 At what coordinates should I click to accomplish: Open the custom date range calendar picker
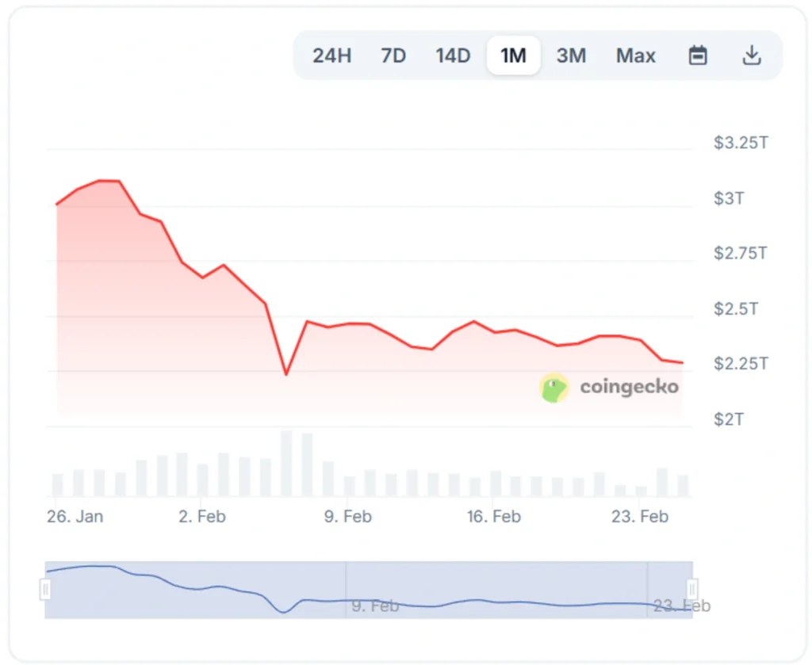(698, 55)
